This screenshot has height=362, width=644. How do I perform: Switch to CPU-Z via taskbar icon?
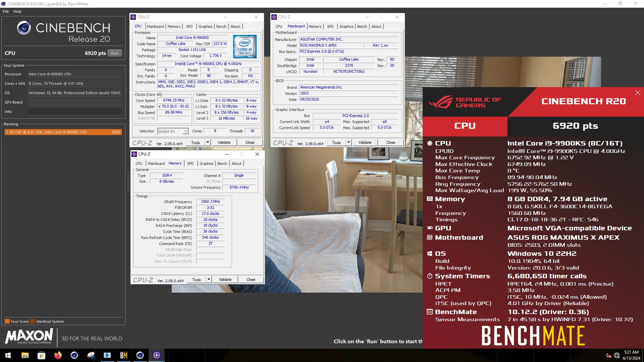point(157,355)
